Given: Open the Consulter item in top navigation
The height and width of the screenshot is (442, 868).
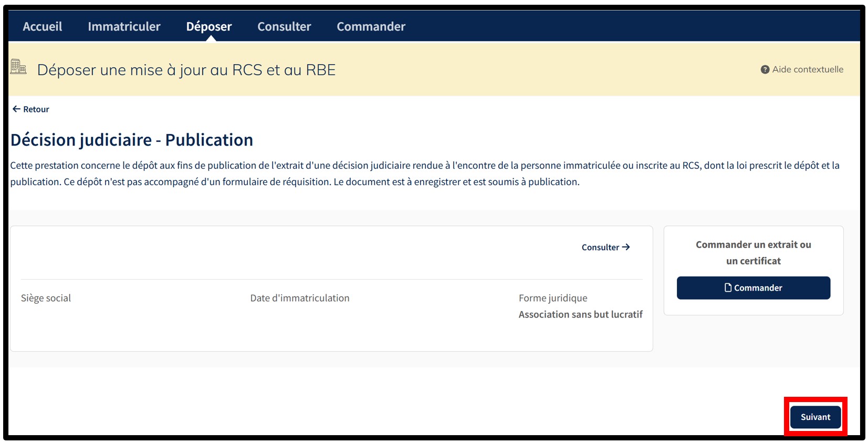Looking at the screenshot, I should [x=284, y=26].
